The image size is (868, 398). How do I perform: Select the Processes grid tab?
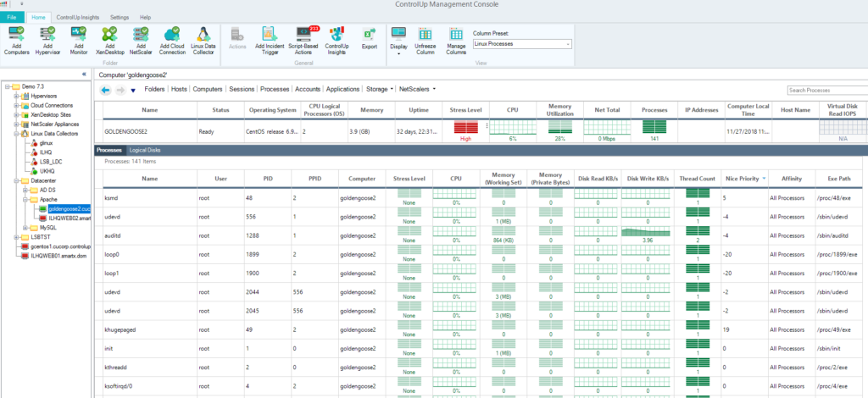tap(109, 151)
